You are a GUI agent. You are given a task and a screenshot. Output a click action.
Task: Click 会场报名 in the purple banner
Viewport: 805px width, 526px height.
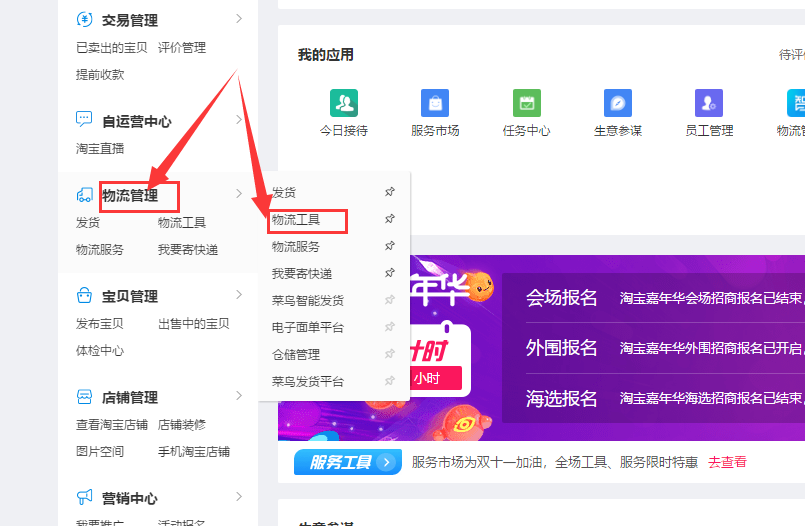562,298
